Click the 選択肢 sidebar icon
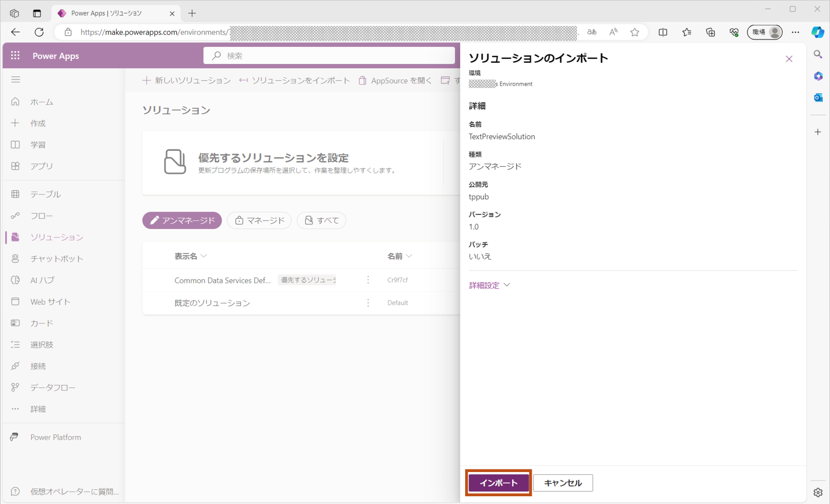Viewport: 830px width, 504px height. (x=16, y=345)
